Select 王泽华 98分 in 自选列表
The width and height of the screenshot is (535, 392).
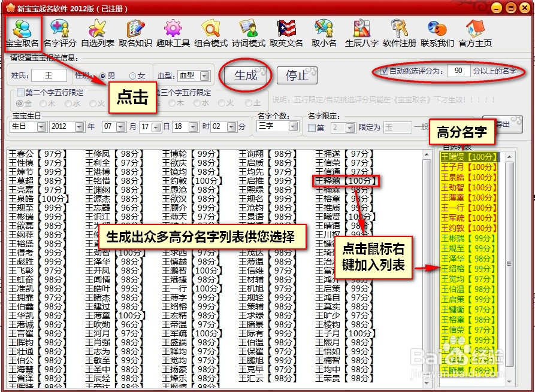[x=469, y=259]
